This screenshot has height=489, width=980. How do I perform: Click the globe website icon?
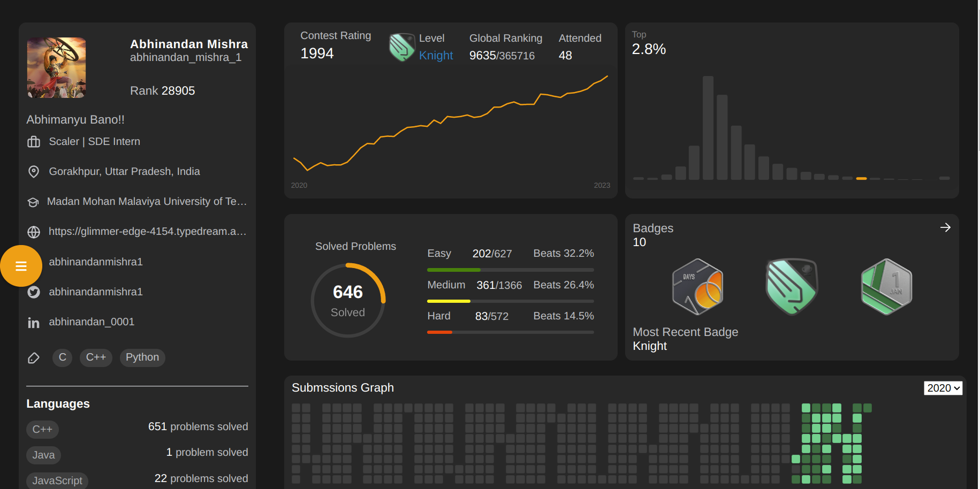(x=34, y=232)
